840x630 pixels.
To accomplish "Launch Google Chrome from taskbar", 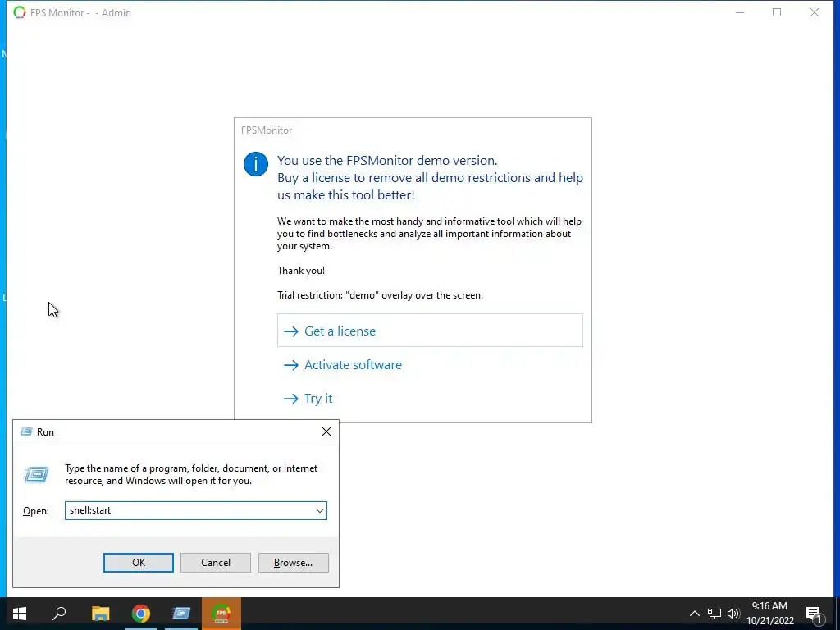I will point(141,614).
